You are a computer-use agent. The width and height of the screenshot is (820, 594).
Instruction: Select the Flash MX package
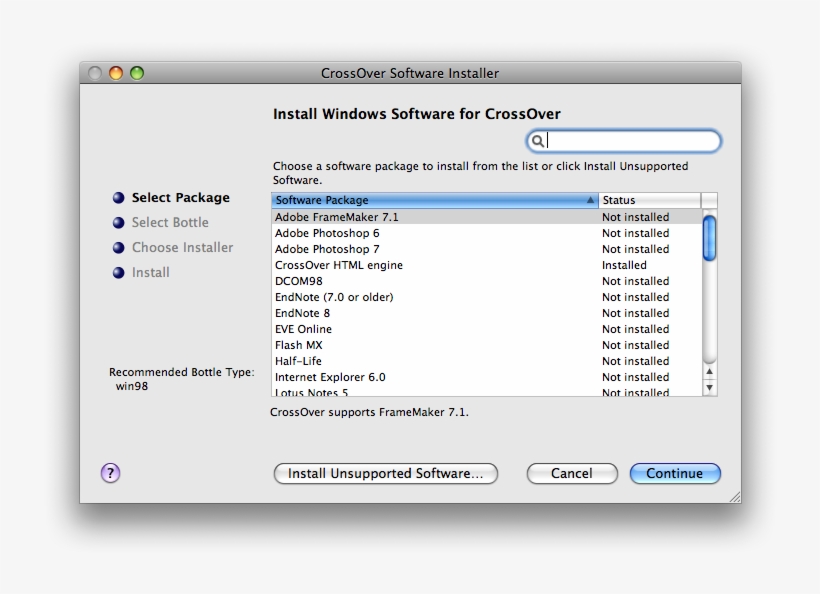point(486,345)
